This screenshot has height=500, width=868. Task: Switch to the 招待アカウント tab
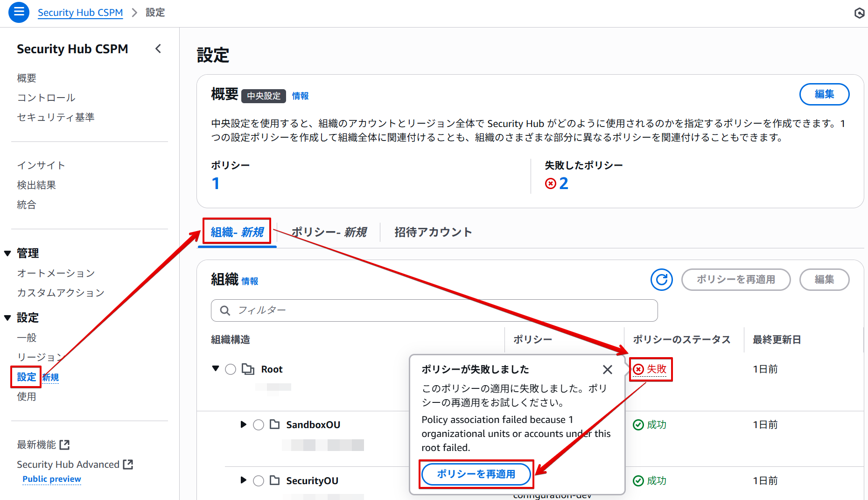tap(433, 232)
